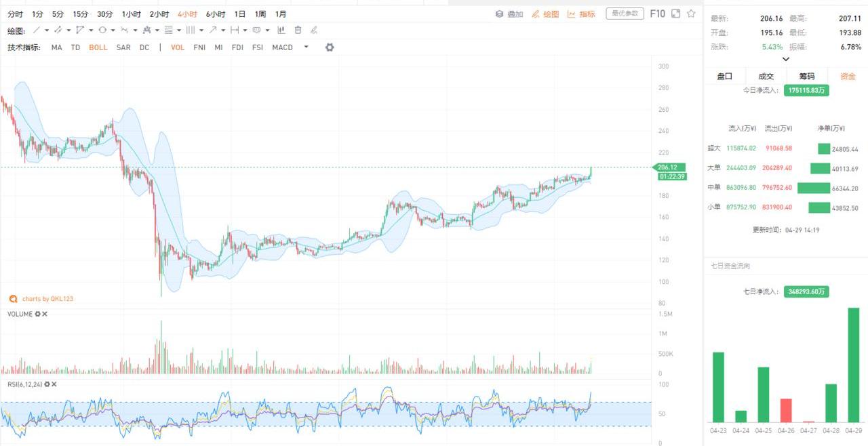868x446 pixels.
Task: Open VOLUME indicator settings gear
Action: click(x=38, y=314)
